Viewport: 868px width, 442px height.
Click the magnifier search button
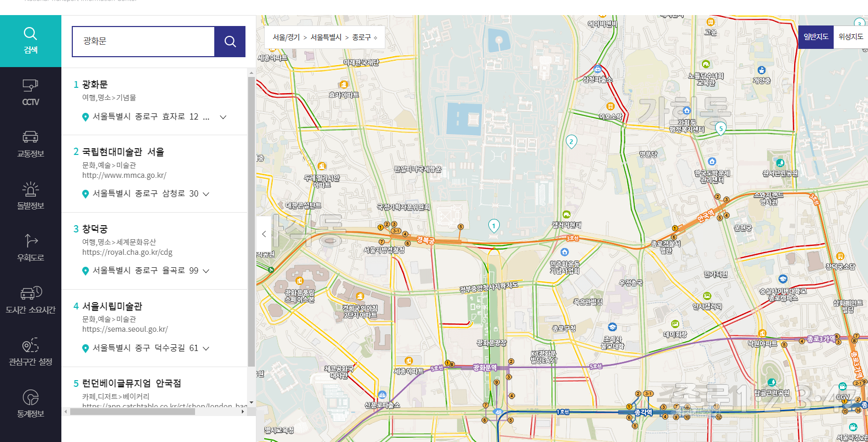tap(230, 42)
